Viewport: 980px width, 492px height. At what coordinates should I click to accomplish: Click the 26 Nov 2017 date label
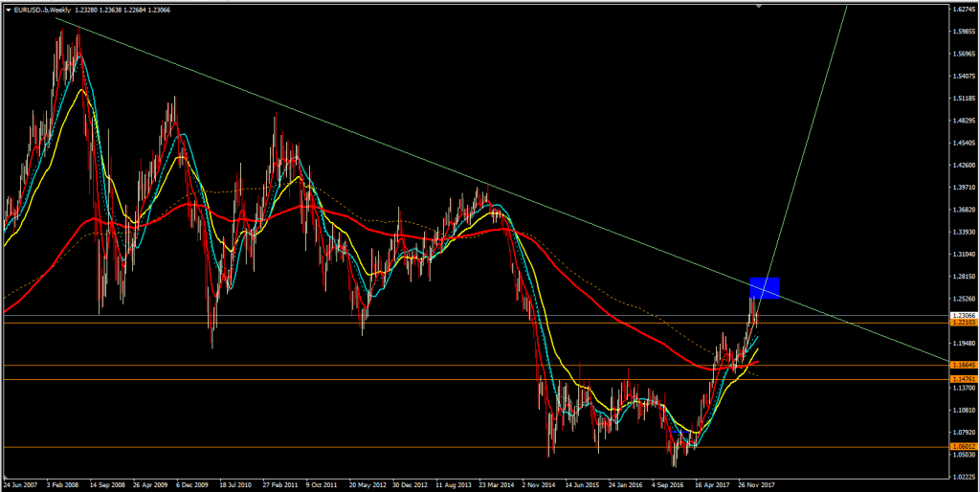(756, 484)
